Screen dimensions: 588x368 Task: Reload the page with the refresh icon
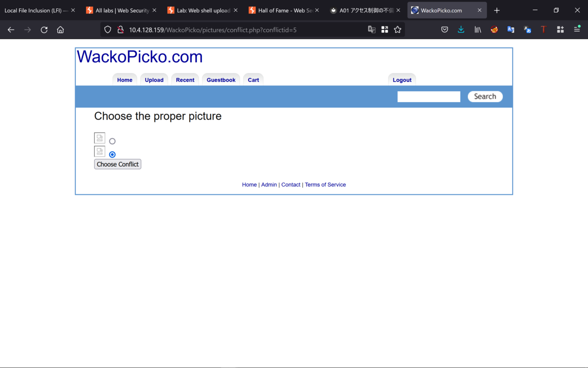44,30
